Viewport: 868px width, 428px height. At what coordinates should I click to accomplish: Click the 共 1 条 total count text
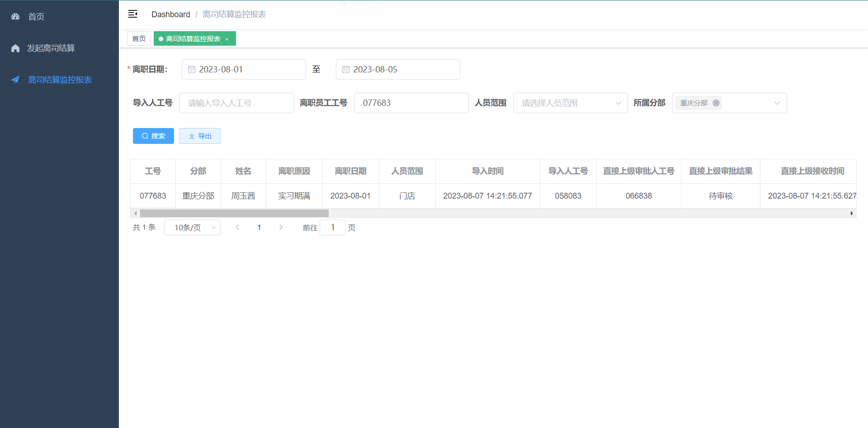(144, 227)
